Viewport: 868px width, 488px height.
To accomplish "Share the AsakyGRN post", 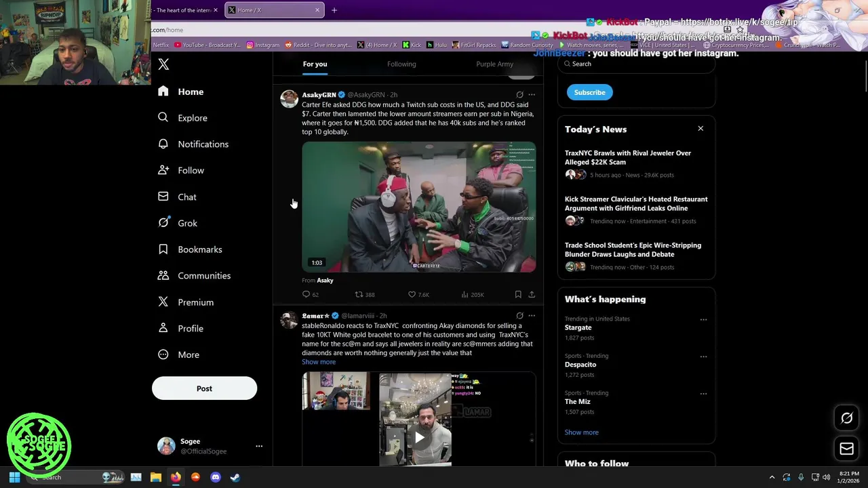I will point(532,294).
